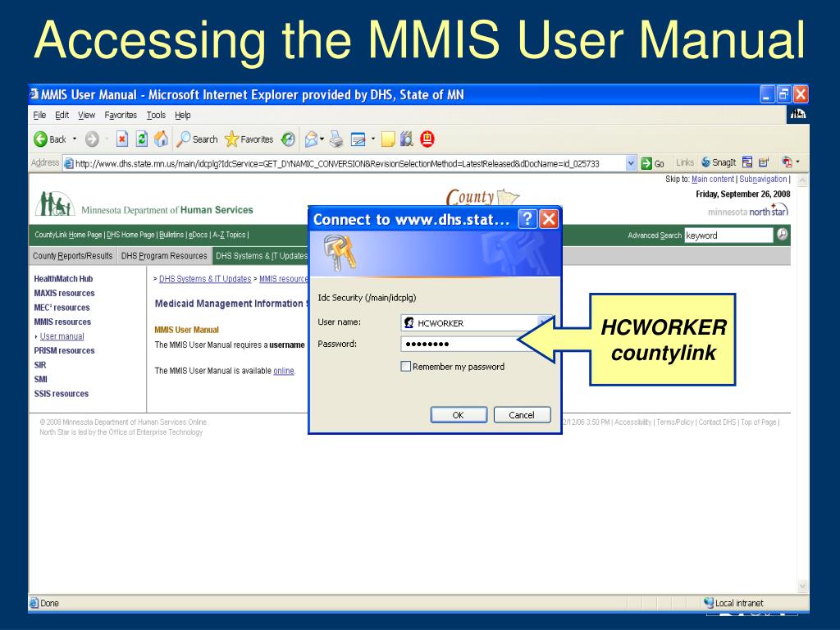Screen dimensions: 840x630
Task: Open the Bulletins link
Action: click(171, 235)
